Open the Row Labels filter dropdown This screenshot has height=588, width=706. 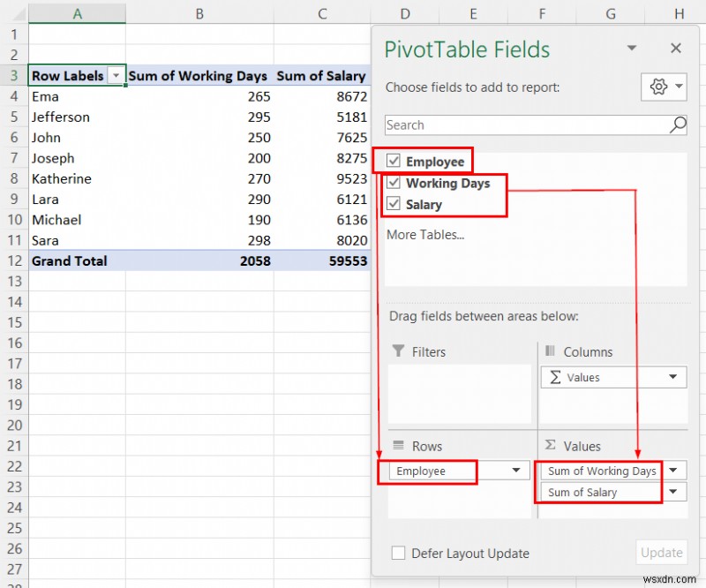116,76
